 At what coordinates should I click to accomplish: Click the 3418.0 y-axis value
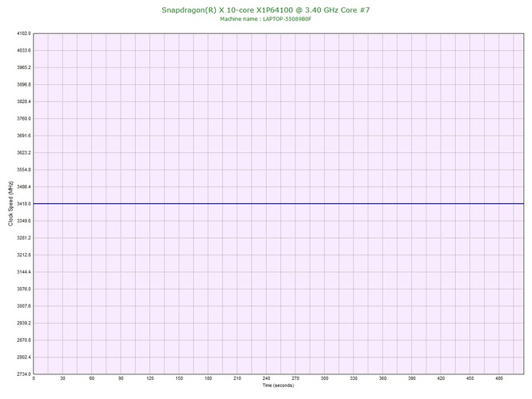[x=24, y=204]
